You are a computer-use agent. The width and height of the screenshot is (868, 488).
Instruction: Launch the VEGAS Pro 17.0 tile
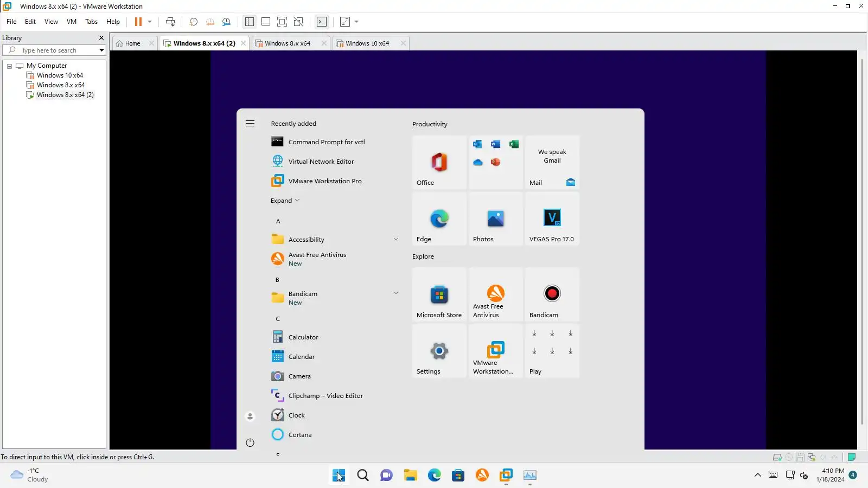552,219
